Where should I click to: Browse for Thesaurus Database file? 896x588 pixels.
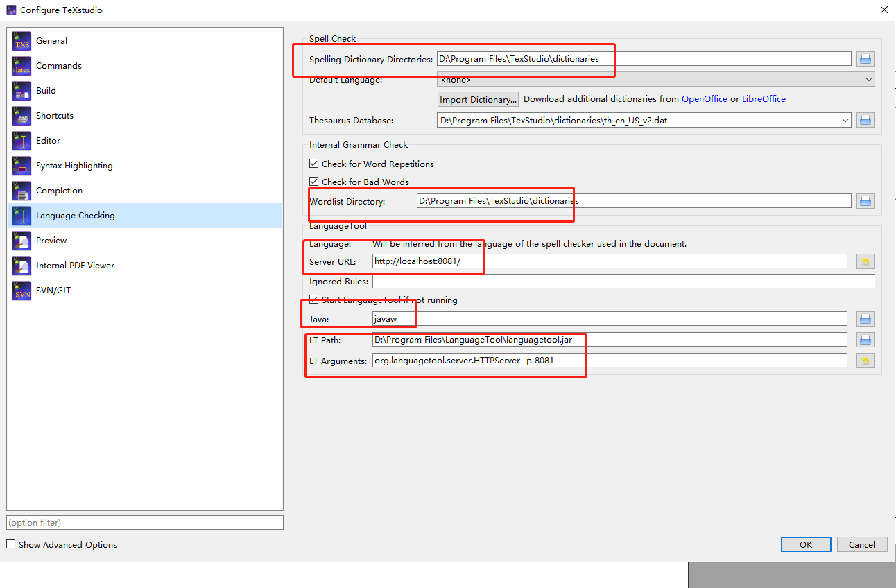(x=865, y=120)
